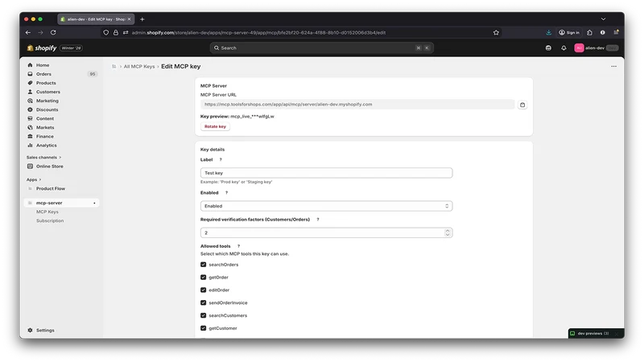Toggle the searchOrders checkbox
The height and width of the screenshot is (362, 644).
(x=204, y=265)
